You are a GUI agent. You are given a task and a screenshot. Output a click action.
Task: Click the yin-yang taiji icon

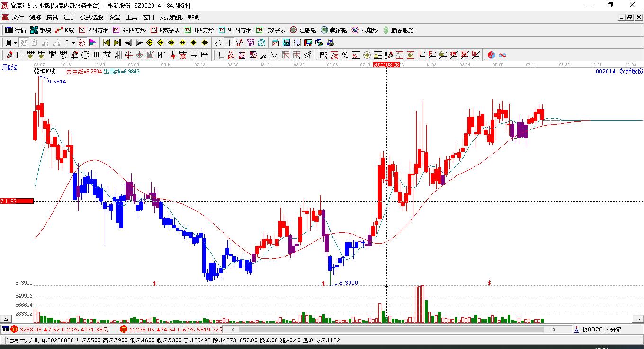click(x=491, y=55)
